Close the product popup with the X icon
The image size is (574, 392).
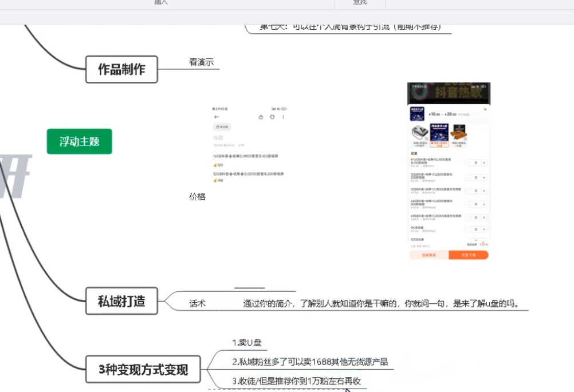click(485, 109)
